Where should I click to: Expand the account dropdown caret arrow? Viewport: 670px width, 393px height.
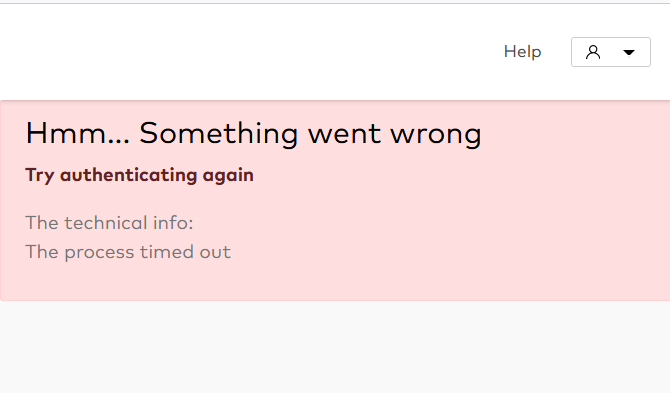tap(629, 53)
